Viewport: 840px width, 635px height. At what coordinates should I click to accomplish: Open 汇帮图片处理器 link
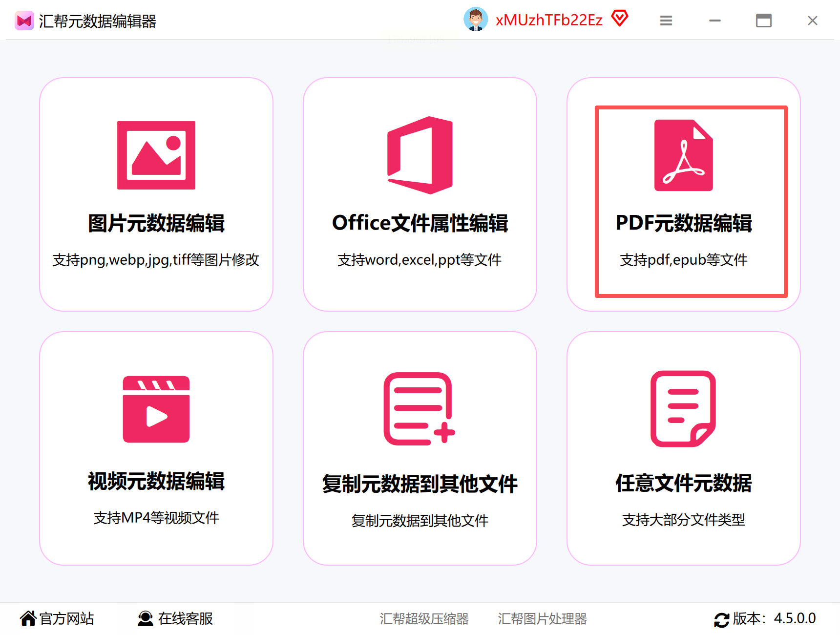point(542,619)
